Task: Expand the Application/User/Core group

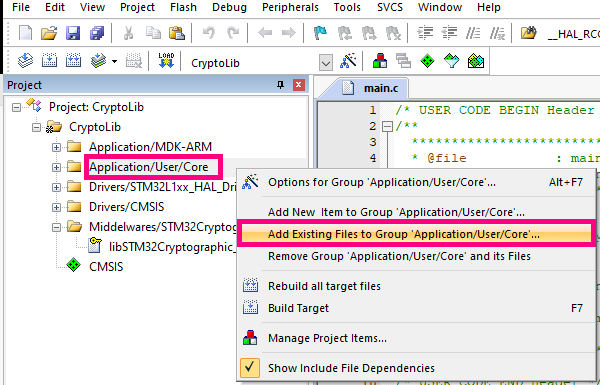Action: [56, 167]
